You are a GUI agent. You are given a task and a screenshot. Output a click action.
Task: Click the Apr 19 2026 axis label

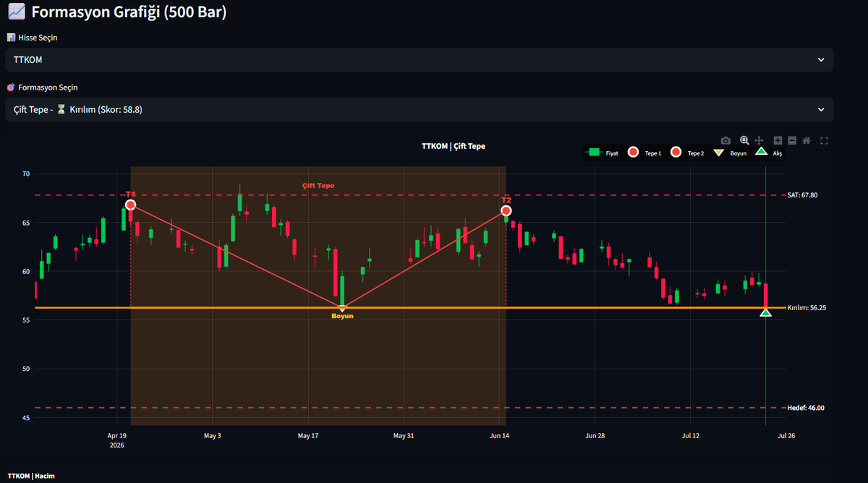pyautogui.click(x=117, y=440)
